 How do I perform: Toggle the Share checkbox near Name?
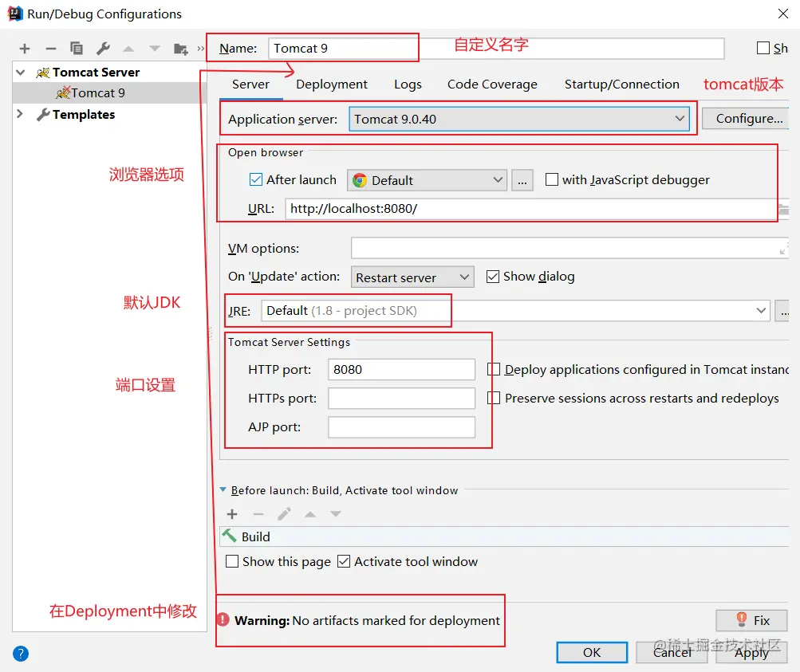[763, 49]
